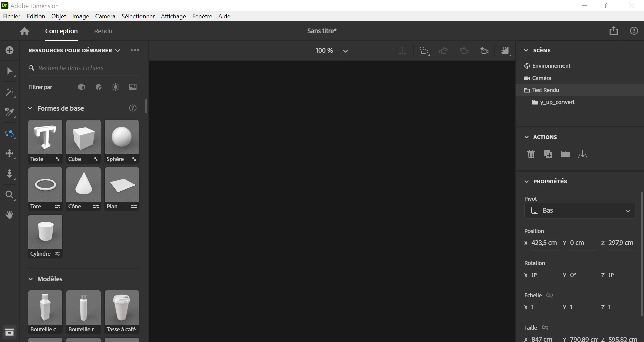
Task: Filter resources by lights icon
Action: tap(116, 87)
